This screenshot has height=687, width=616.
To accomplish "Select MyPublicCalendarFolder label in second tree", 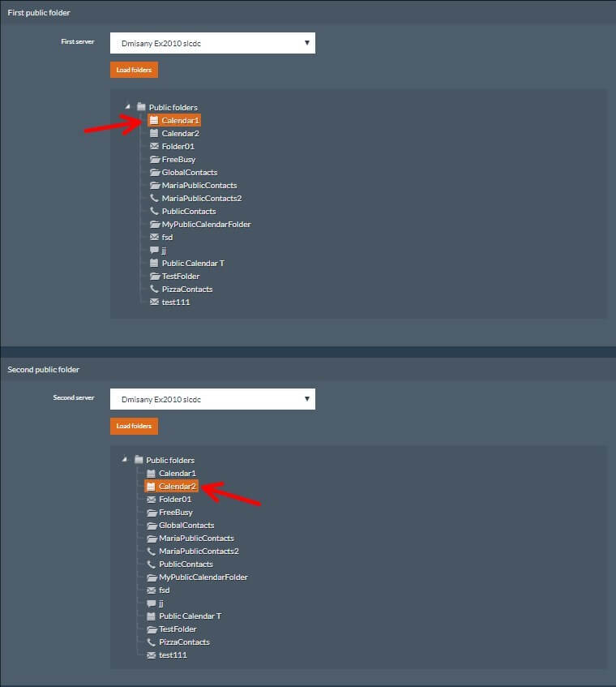I will 203,577.
